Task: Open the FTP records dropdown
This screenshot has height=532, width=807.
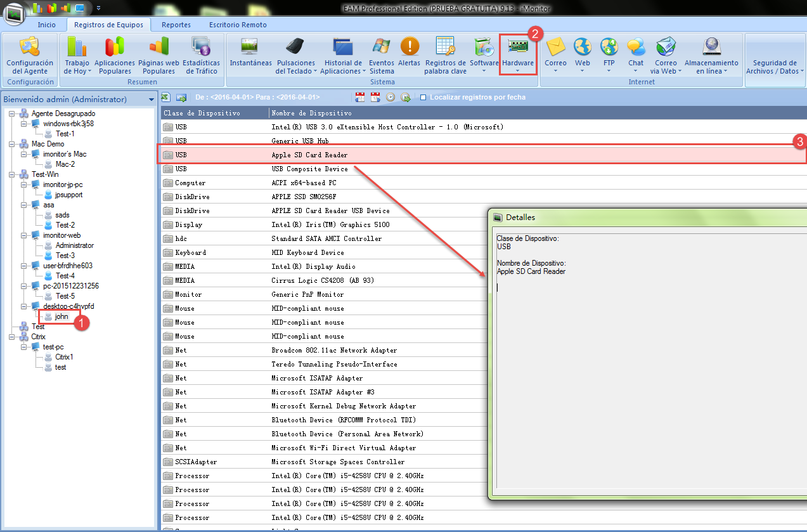Action: click(x=609, y=56)
